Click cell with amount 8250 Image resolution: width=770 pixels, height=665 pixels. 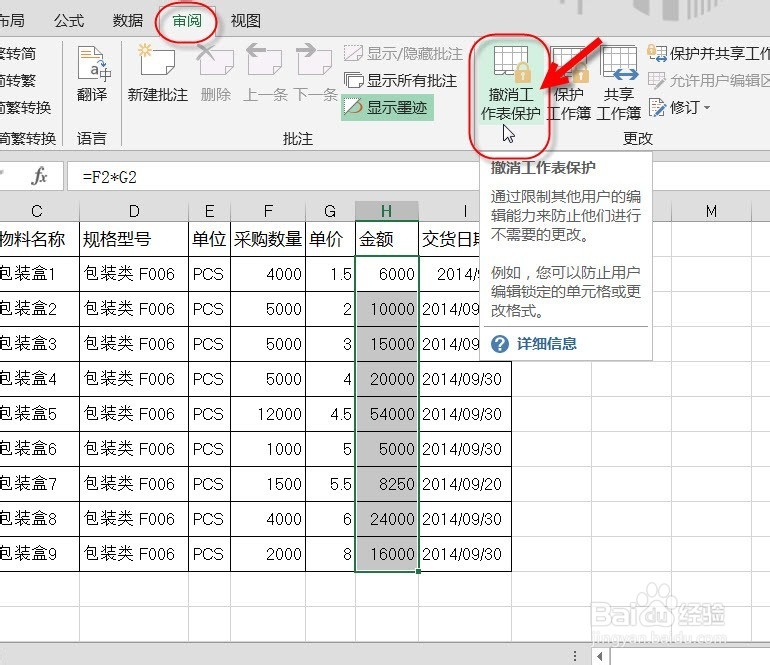387,484
